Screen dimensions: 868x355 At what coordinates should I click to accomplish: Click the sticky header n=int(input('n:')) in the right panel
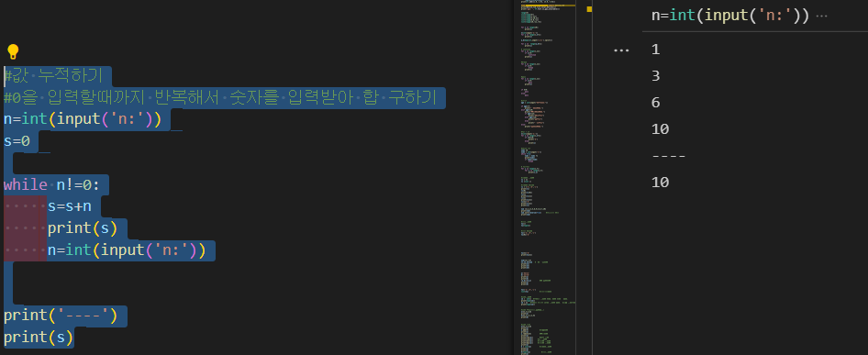tap(730, 16)
